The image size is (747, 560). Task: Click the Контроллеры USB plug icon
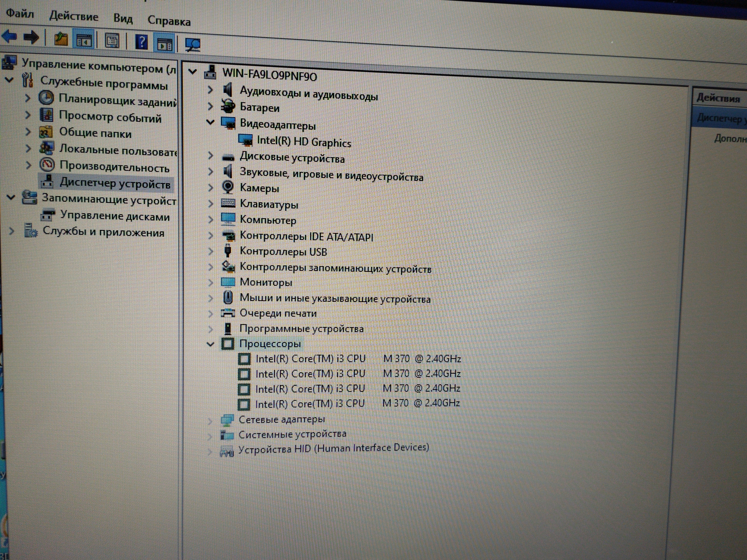tap(228, 250)
